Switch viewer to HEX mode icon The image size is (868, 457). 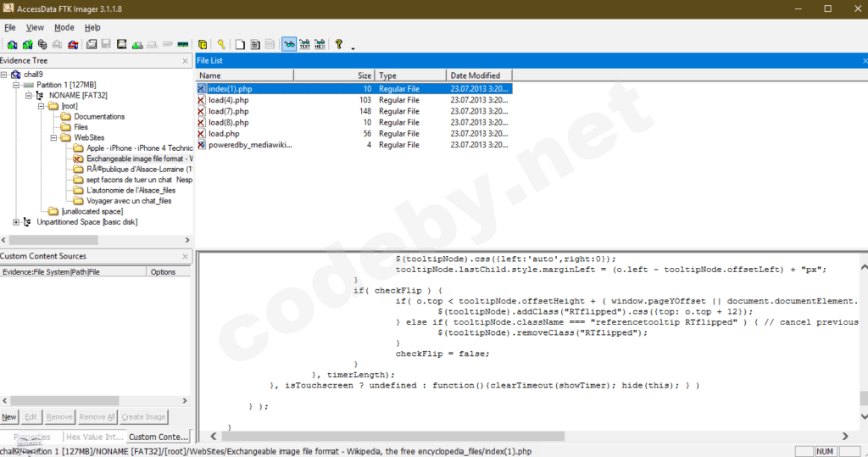pos(320,44)
